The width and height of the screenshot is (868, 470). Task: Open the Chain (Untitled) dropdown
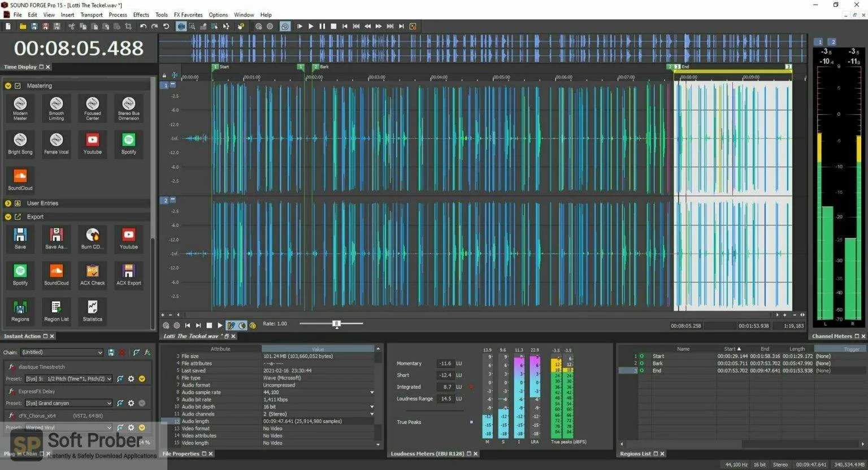pos(62,352)
